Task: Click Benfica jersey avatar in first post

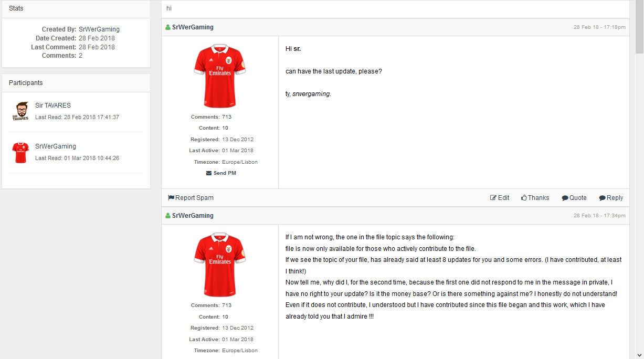Action: [x=220, y=77]
